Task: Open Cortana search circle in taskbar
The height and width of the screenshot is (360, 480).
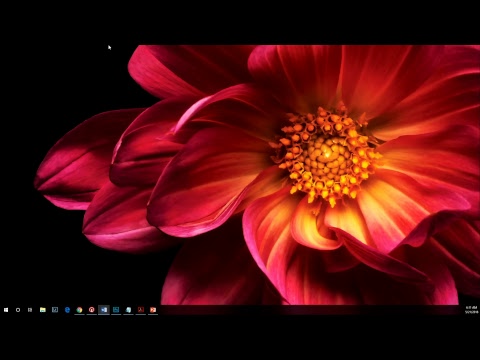Action: click(x=18, y=310)
